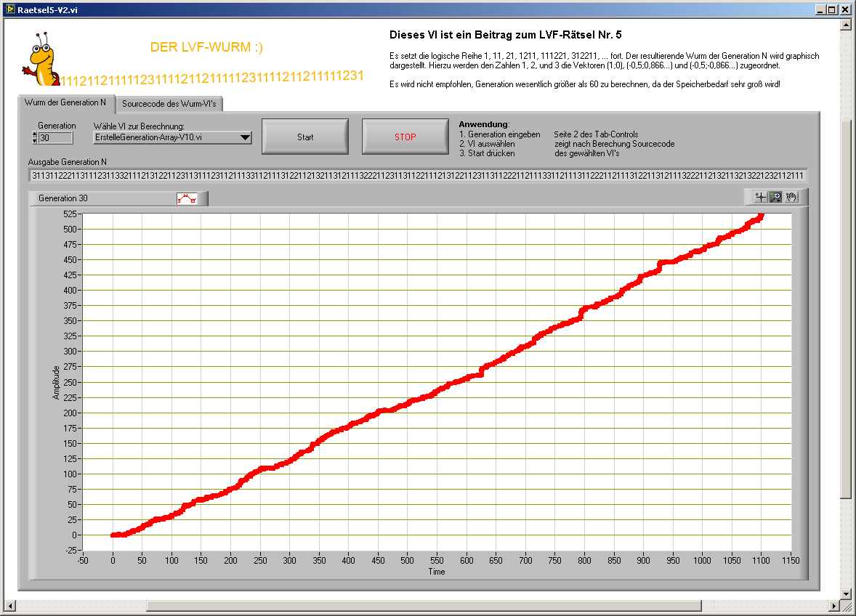Click the LVF worm mascot image
The image size is (856, 616).
(x=42, y=60)
